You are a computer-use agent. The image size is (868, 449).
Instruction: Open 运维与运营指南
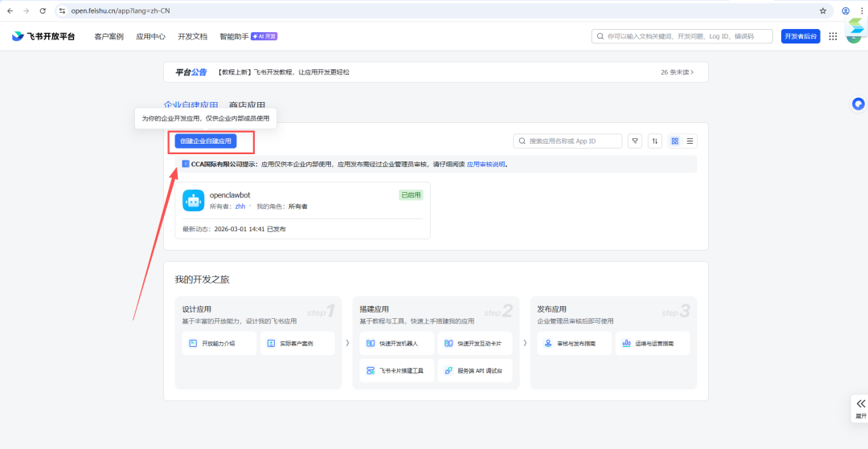click(x=653, y=344)
